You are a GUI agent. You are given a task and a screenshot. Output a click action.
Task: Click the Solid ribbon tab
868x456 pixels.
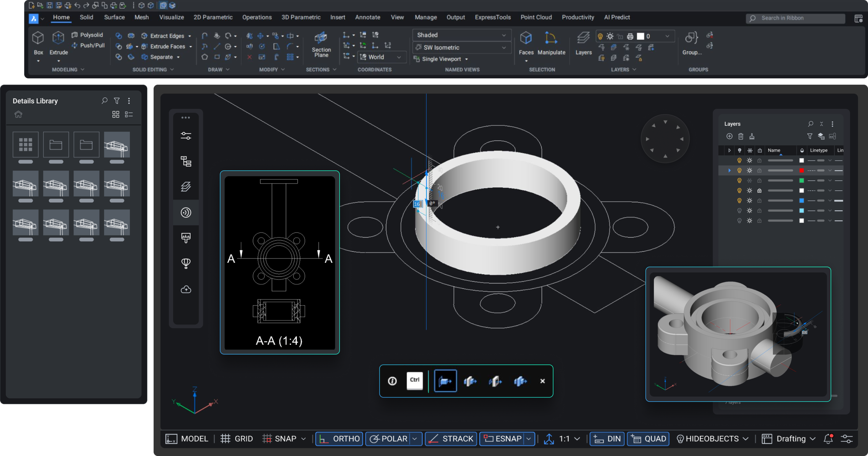coord(86,17)
